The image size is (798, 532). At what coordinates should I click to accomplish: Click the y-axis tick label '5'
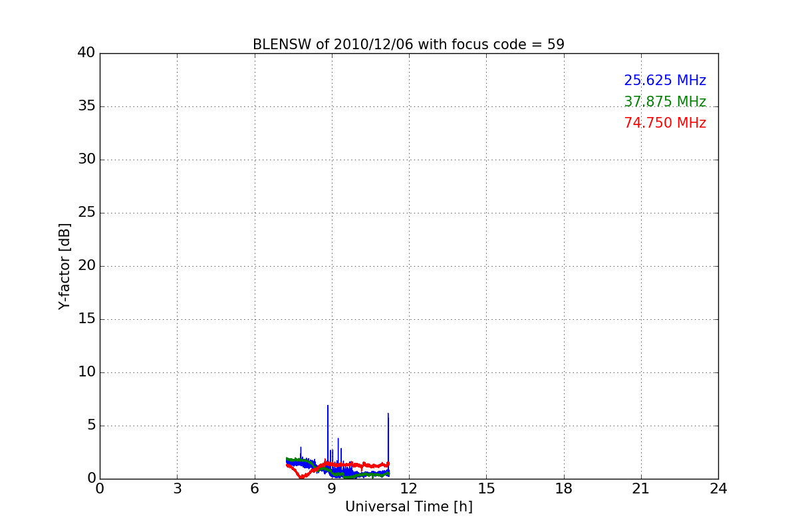click(90, 426)
